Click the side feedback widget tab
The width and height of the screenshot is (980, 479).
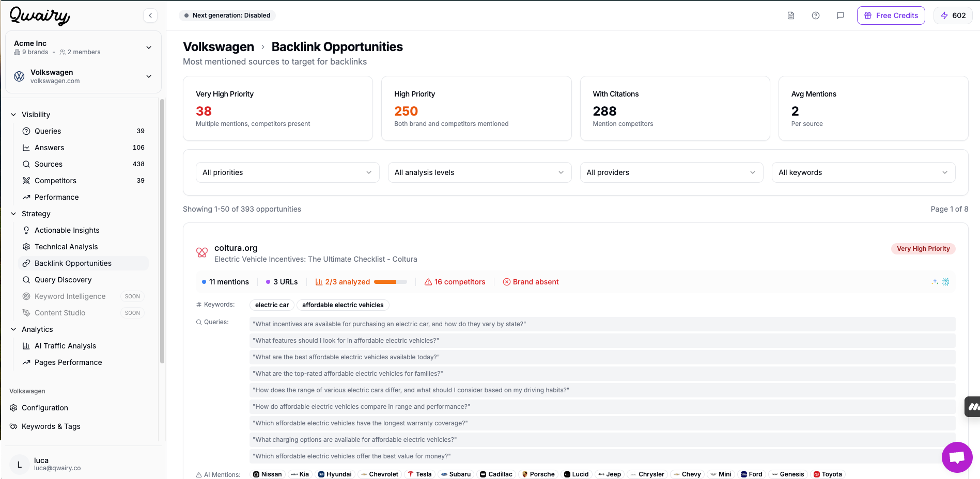(x=972, y=407)
